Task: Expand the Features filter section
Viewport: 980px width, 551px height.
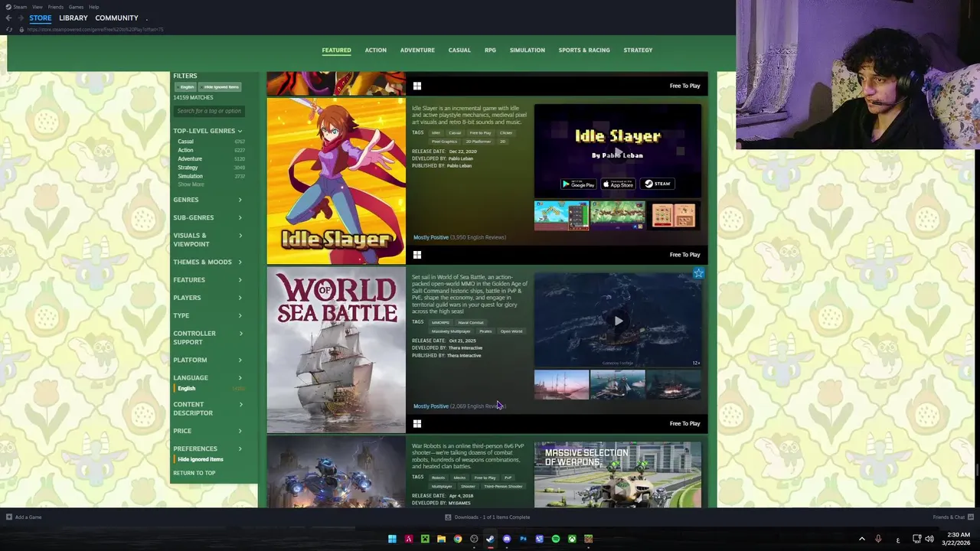Action: pos(207,280)
